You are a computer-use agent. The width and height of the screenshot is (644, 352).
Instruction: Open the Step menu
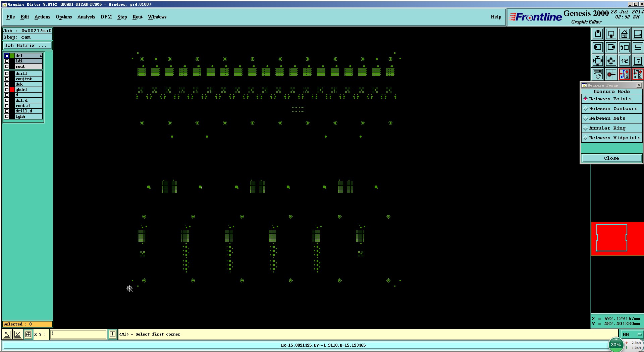(122, 17)
